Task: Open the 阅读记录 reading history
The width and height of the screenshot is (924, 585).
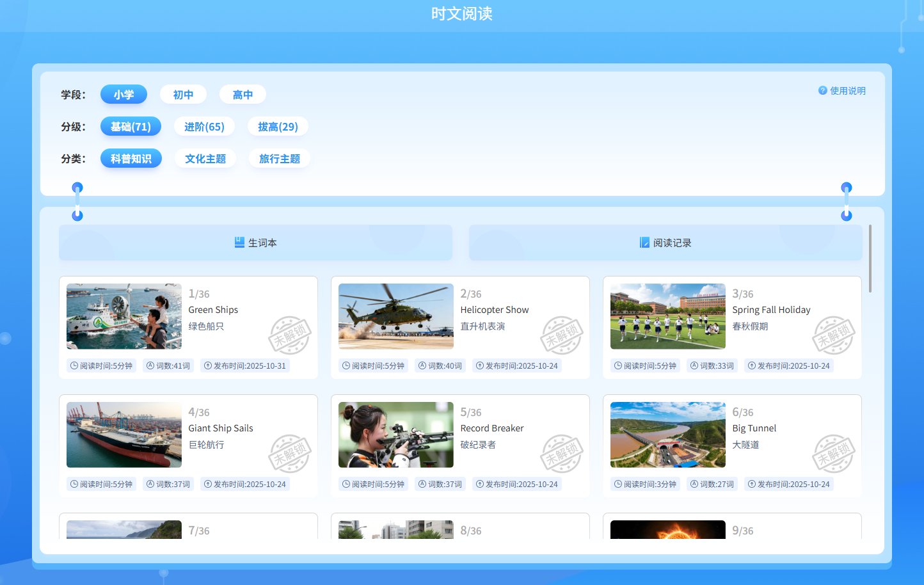Action: [x=665, y=243]
